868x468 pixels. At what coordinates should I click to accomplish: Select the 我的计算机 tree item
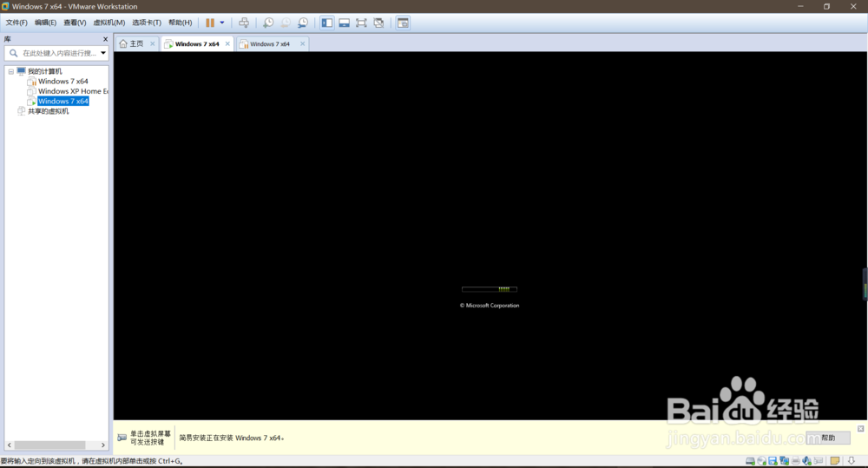pos(45,71)
